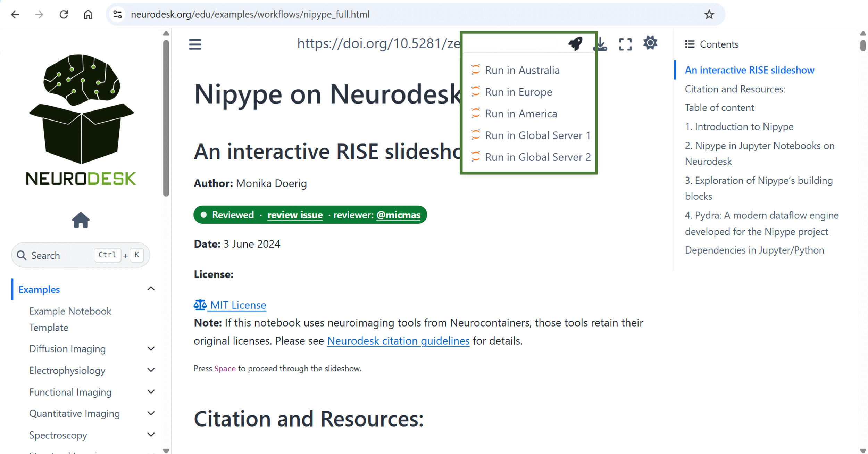Go to the browser home page

click(88, 15)
